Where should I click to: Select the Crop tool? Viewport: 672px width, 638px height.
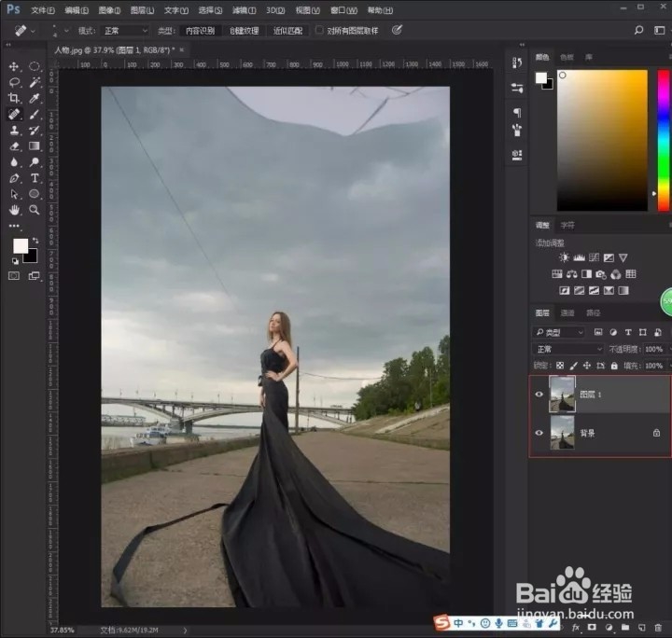[14, 98]
